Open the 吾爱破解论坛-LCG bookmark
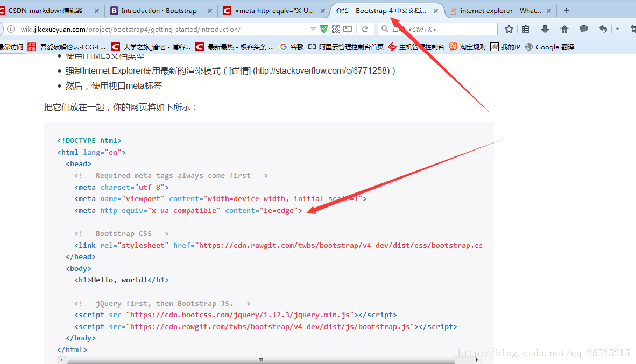This screenshot has width=636, height=364. tap(67, 47)
